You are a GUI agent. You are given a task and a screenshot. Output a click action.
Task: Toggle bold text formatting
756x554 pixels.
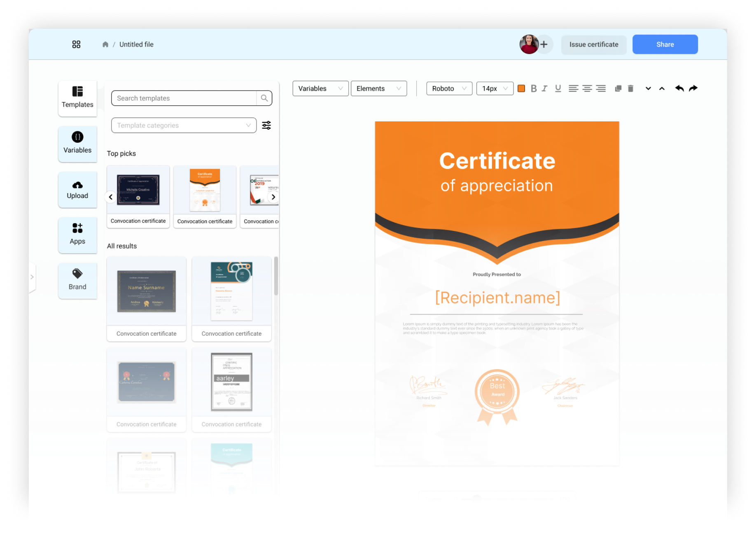point(534,88)
